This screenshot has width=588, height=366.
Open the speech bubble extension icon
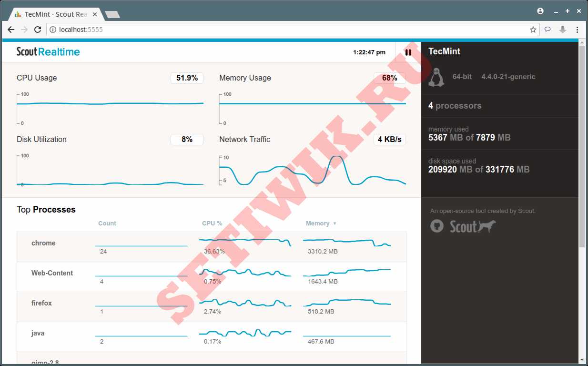[548, 30]
